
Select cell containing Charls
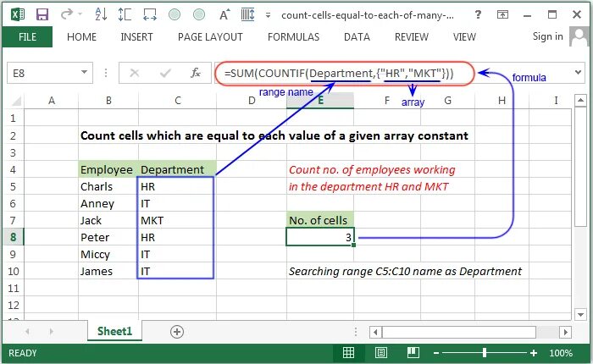(x=108, y=187)
